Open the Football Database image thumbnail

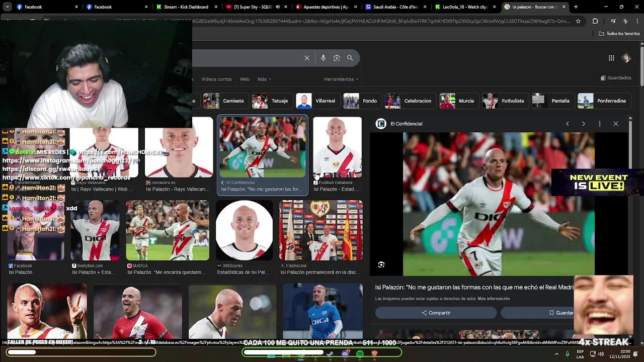337,147
